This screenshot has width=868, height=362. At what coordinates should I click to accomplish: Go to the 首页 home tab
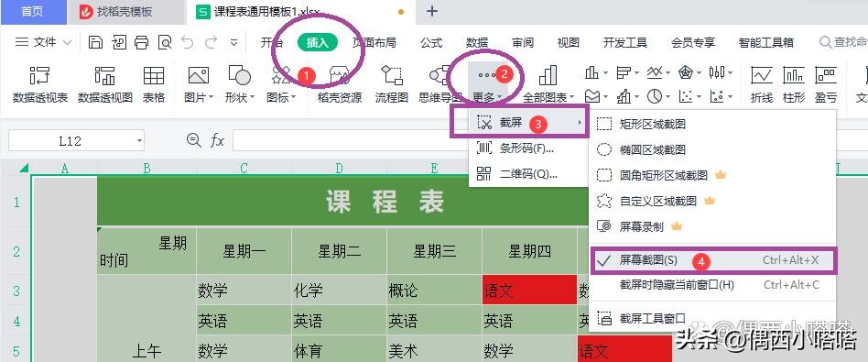click(x=32, y=12)
